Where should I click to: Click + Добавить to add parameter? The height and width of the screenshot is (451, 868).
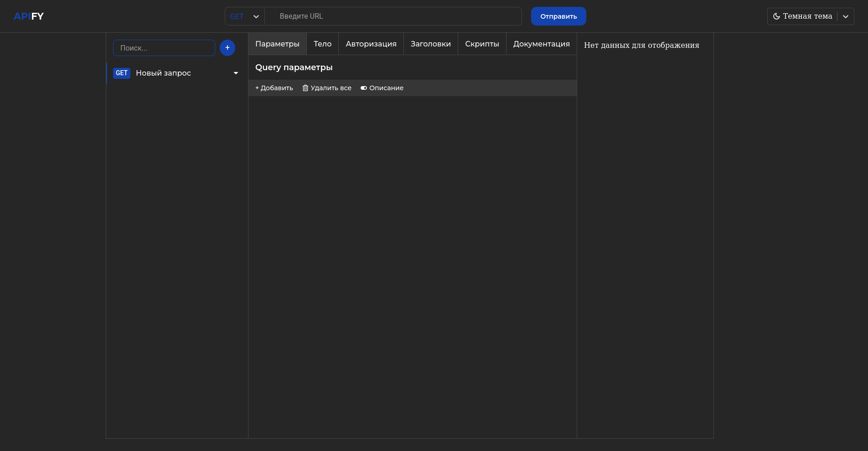274,88
